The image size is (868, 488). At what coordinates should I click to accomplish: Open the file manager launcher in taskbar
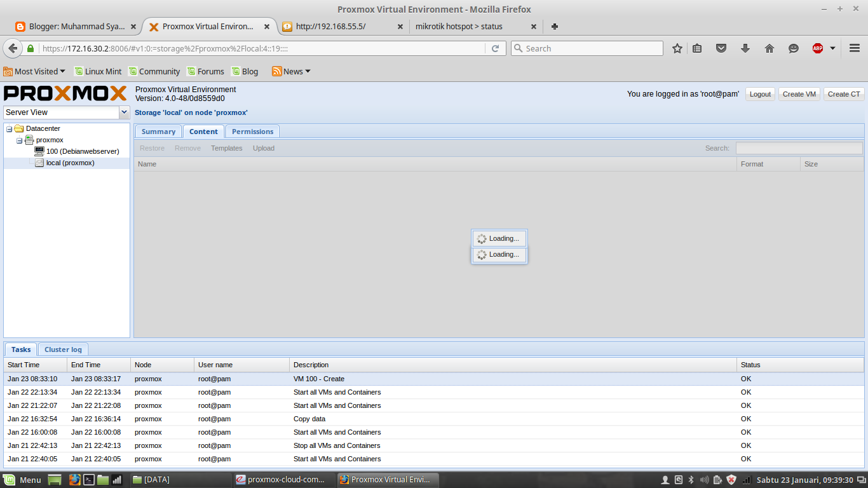coord(103,480)
